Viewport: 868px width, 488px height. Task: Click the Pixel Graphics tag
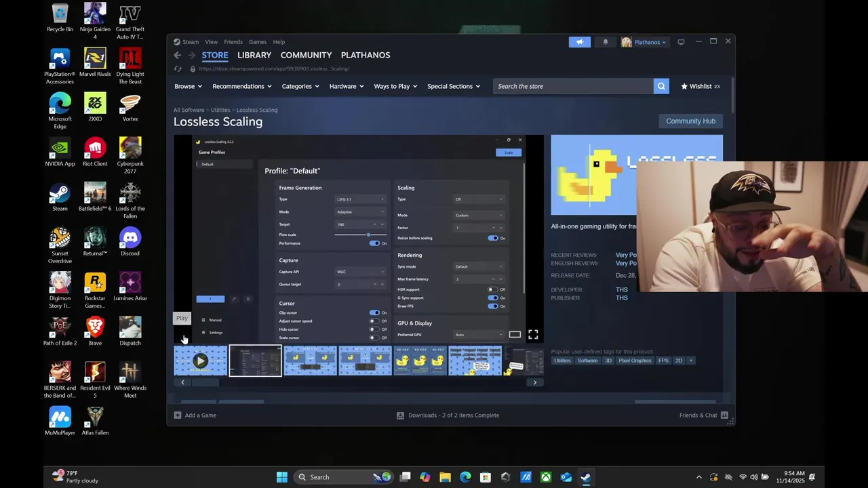point(635,361)
